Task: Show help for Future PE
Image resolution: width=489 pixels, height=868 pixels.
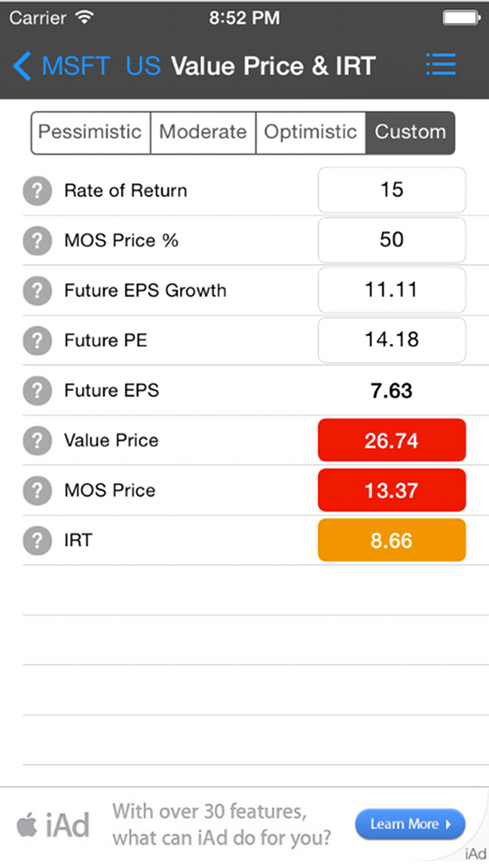Action: point(37,340)
